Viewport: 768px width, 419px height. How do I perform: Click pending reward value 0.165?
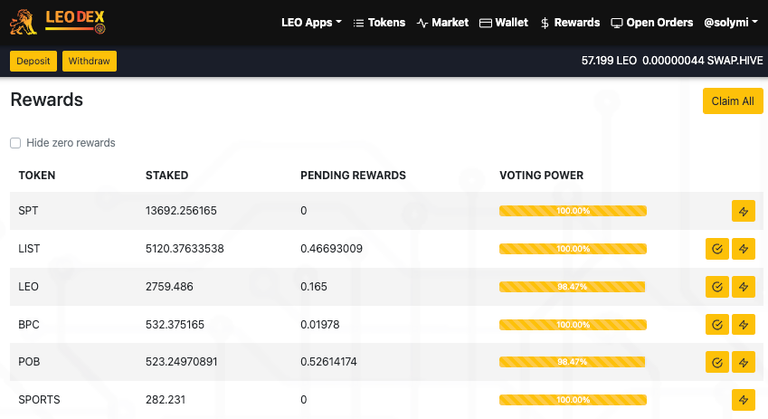[x=313, y=287]
